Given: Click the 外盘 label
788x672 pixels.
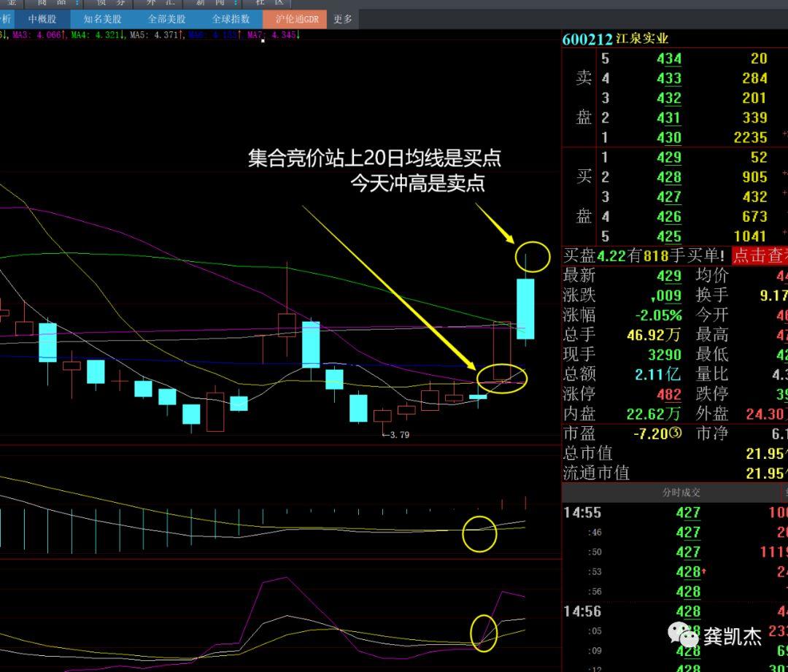Looking at the screenshot, I should pos(712,414).
